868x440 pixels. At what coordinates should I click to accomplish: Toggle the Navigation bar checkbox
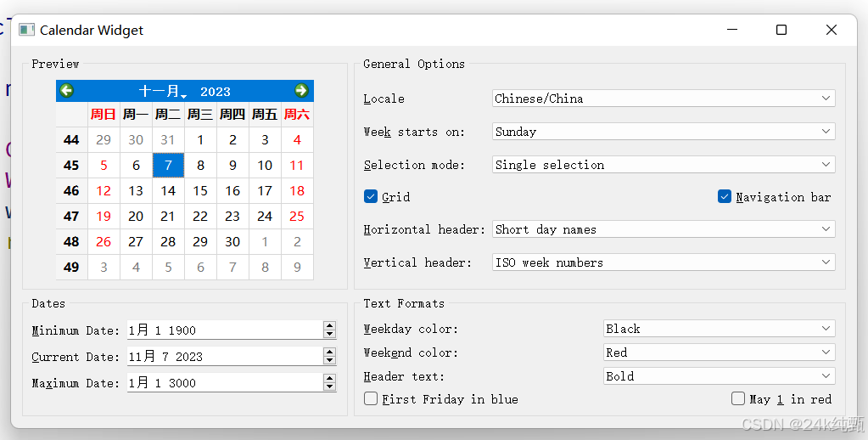(x=725, y=197)
